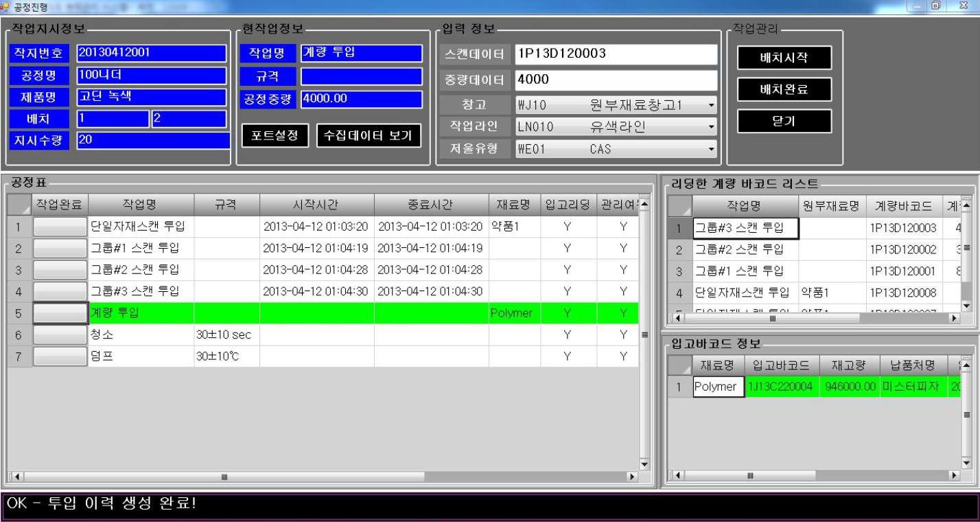Click the 제품명 field 고단 녹색

(152, 97)
